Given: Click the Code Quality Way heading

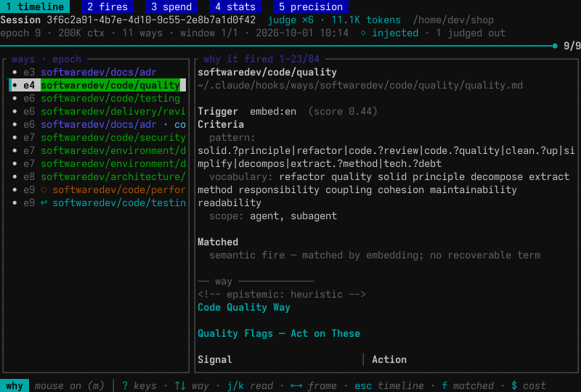Looking at the screenshot, I should click(244, 308).
